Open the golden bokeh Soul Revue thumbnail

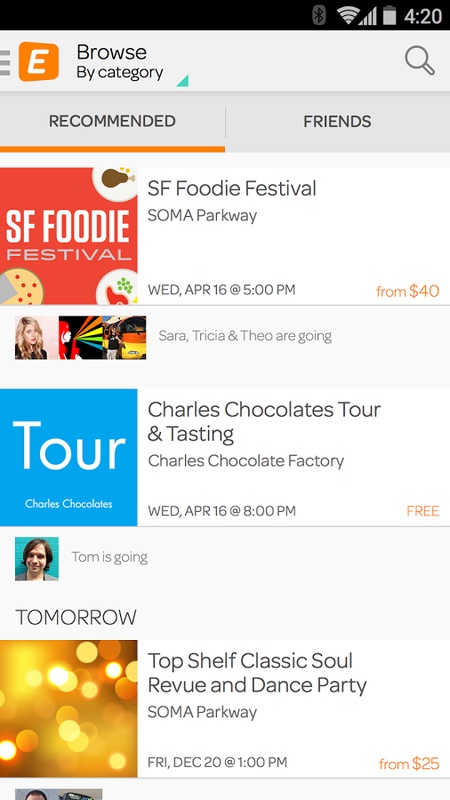click(x=68, y=709)
